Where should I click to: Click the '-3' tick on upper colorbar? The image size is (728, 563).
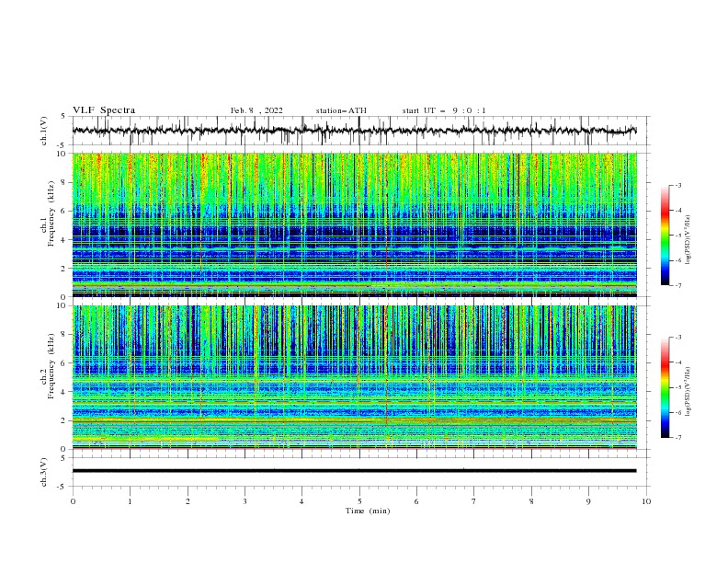pos(677,185)
